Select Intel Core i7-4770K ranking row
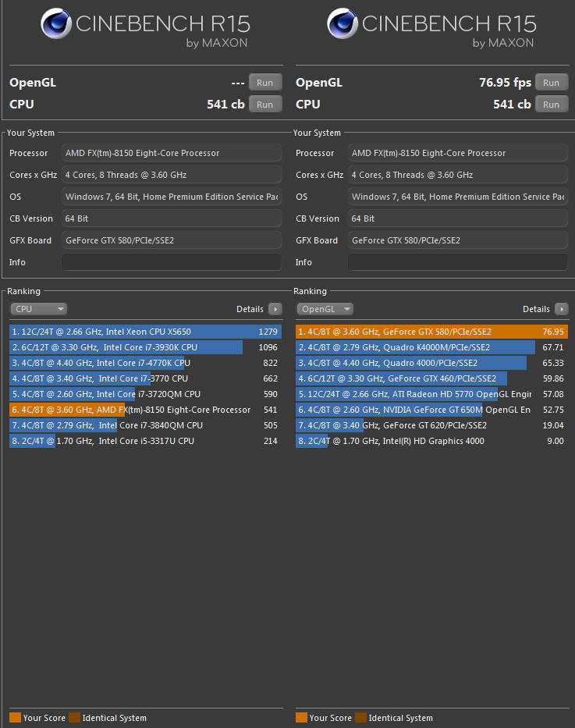575x728 pixels. point(145,363)
